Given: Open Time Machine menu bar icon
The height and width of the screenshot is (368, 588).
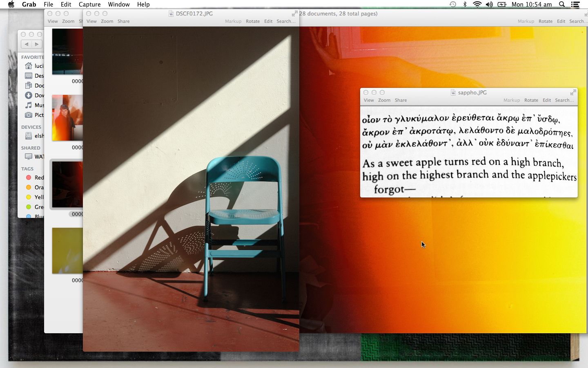Looking at the screenshot, I should point(453,4).
